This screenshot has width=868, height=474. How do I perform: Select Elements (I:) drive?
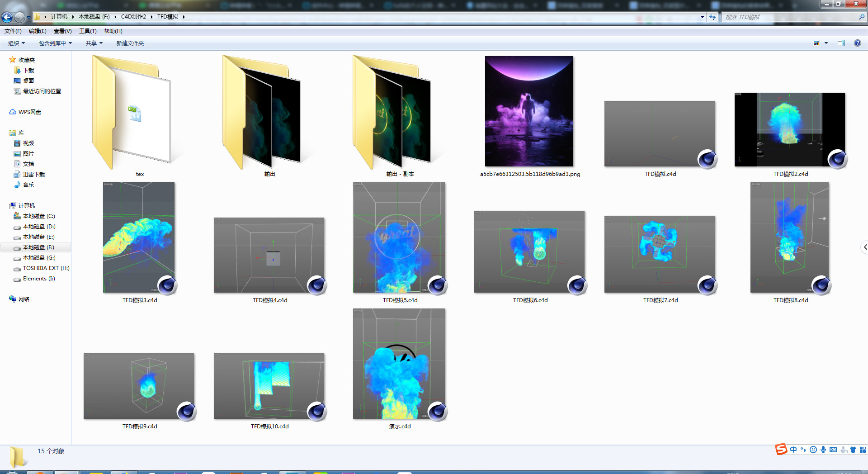tap(39, 278)
